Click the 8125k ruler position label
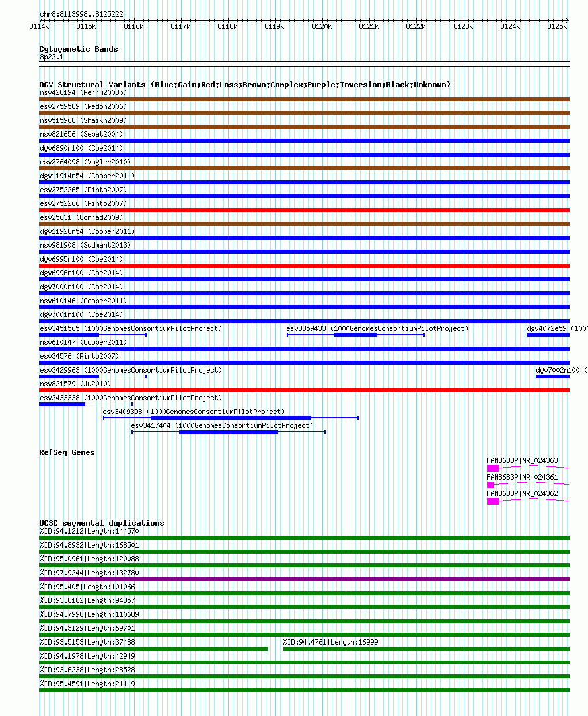588x716 pixels. pyautogui.click(x=557, y=26)
